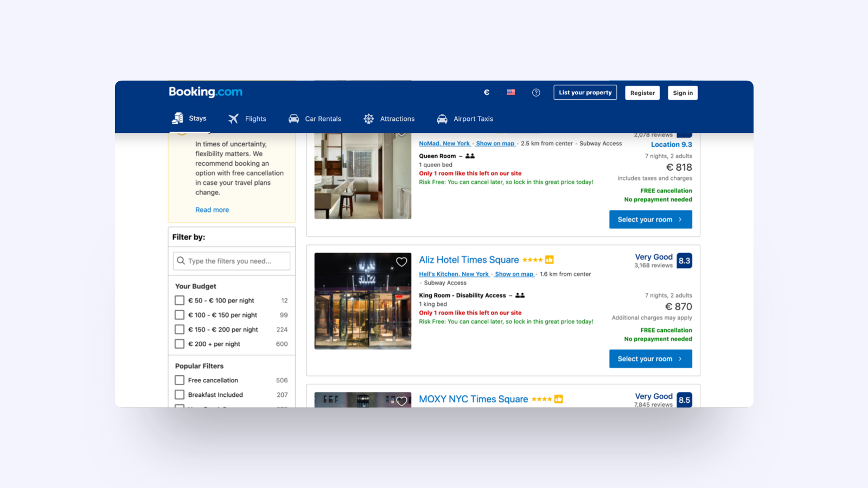Click the MOXY NYC four-star rating
868x488 pixels.
pos(542,399)
